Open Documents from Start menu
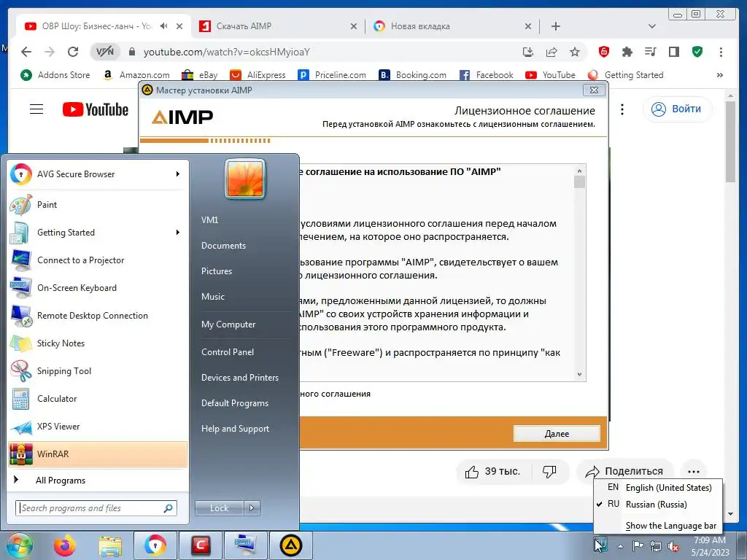Screen dimensions: 747x560 [x=223, y=246]
